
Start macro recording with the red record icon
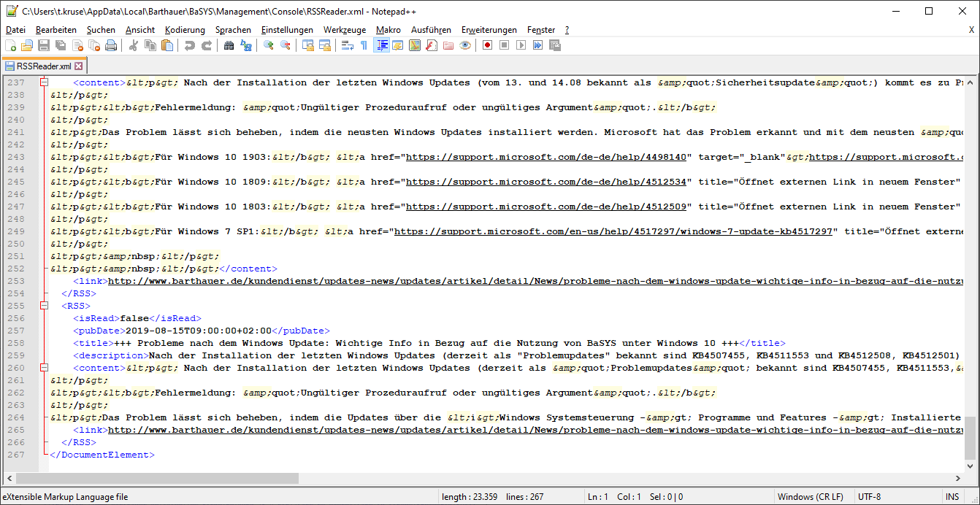[486, 45]
